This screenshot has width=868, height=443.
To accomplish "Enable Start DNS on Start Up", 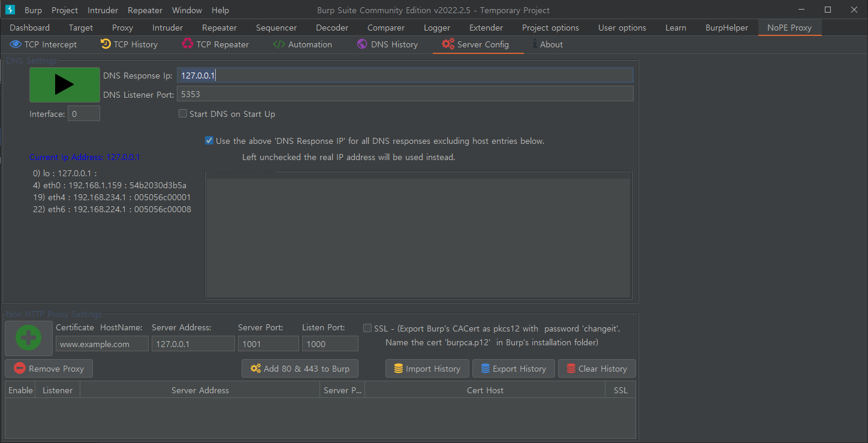I will (183, 114).
